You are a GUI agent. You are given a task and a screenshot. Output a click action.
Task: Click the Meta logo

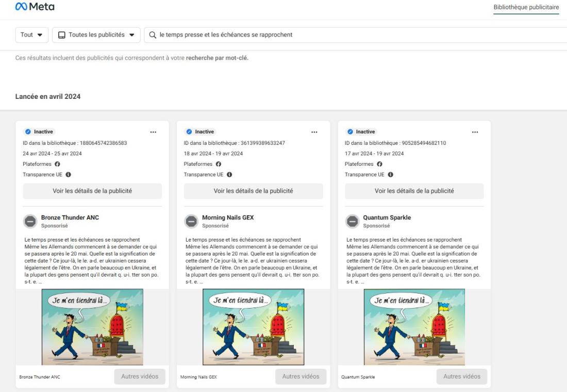click(x=35, y=7)
